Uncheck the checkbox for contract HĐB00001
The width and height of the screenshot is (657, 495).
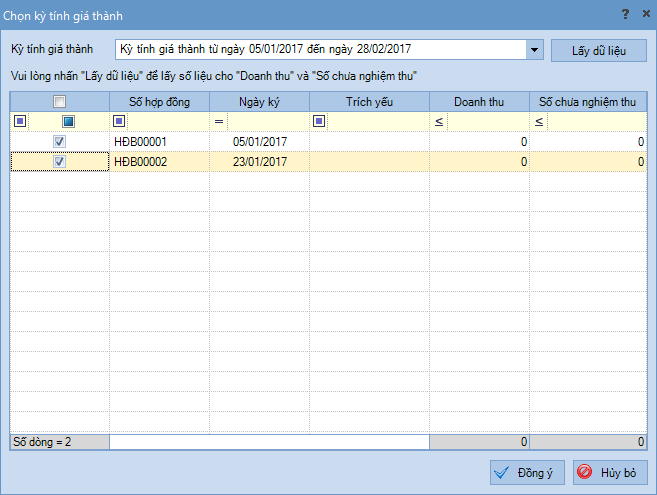[60, 142]
